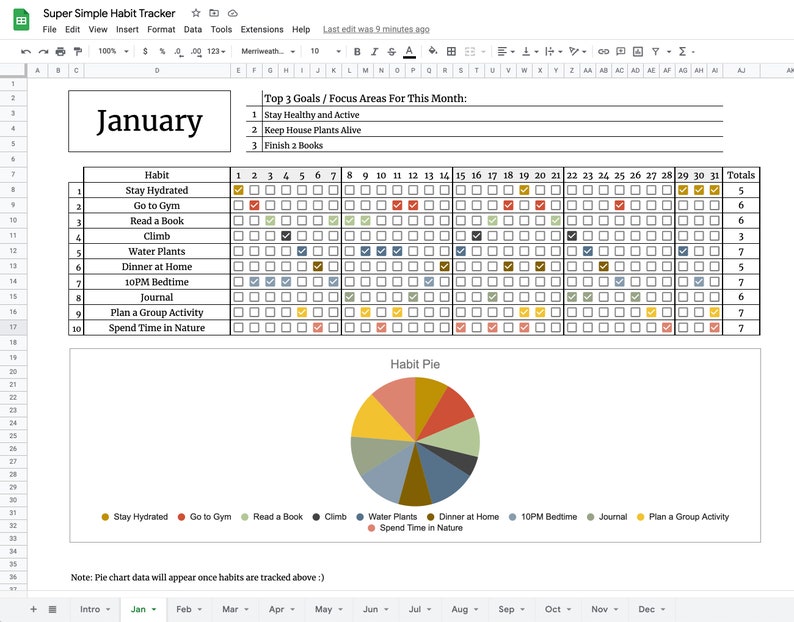Insert a comment with the toolbar icon
This screenshot has height=622, width=794.
[621, 51]
